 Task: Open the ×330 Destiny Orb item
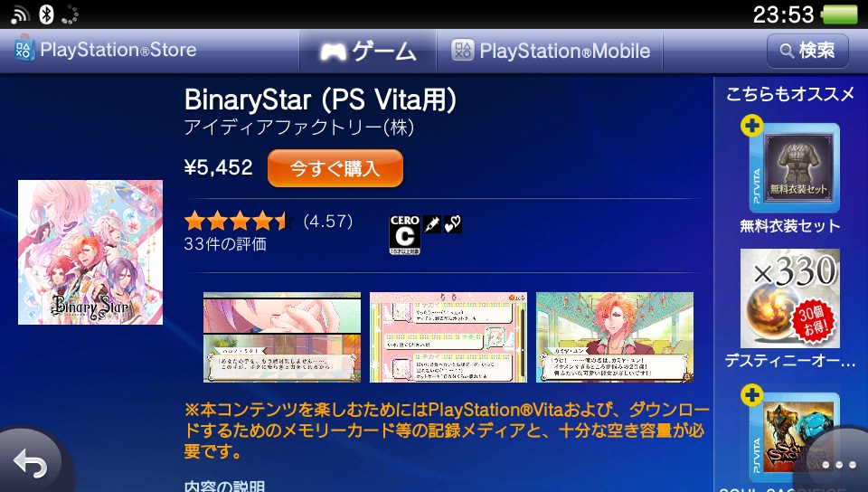point(790,308)
